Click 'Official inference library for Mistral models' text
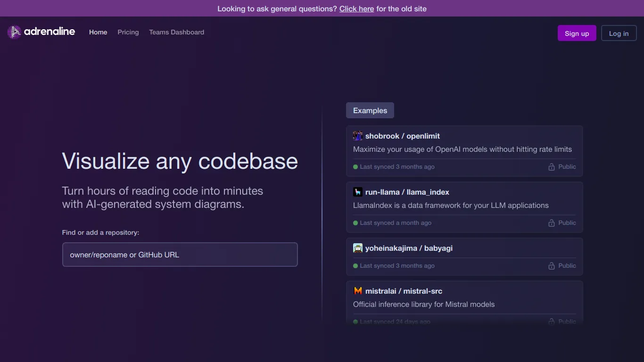The width and height of the screenshot is (644, 362). point(424,304)
